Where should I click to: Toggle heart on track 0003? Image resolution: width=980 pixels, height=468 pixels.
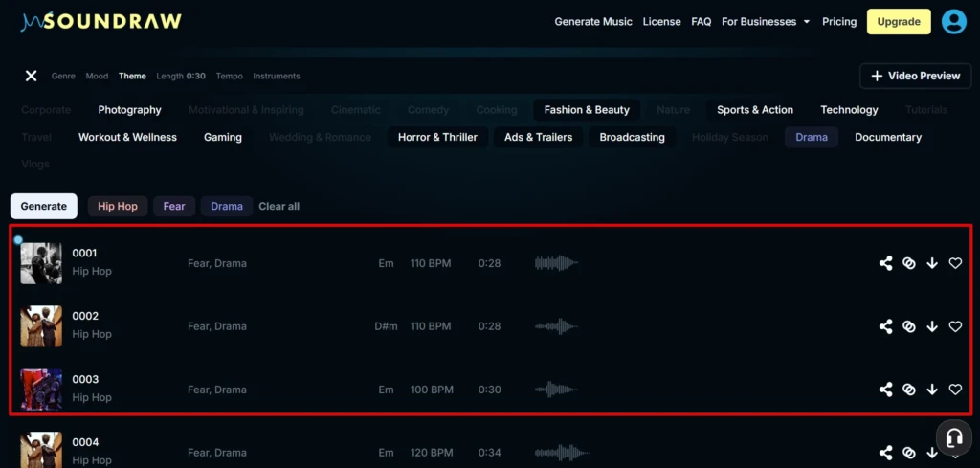coord(955,390)
